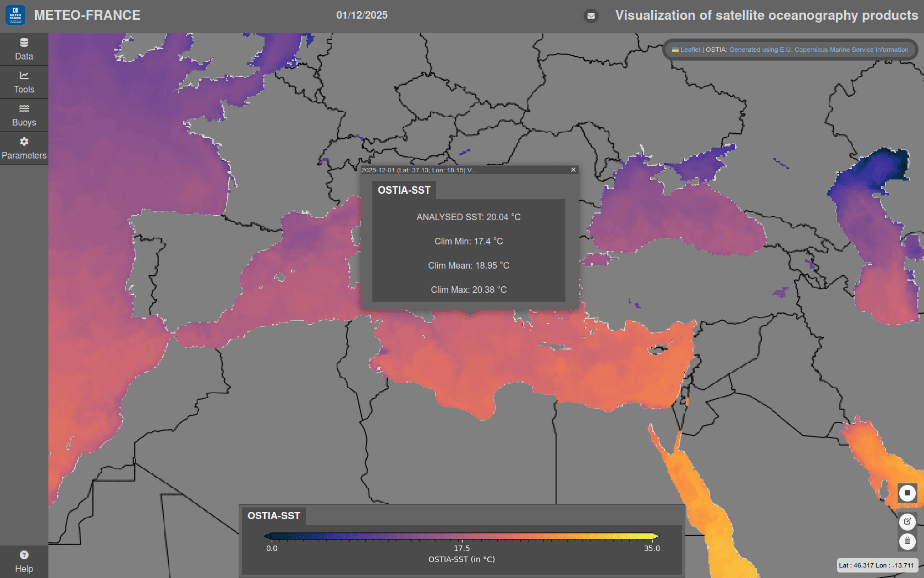Select the OSTIA-SST tab in popup
This screenshot has height=578, width=924.
(x=404, y=190)
